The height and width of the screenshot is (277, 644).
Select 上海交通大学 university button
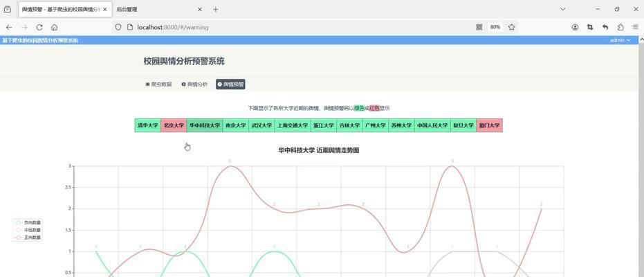click(292, 125)
